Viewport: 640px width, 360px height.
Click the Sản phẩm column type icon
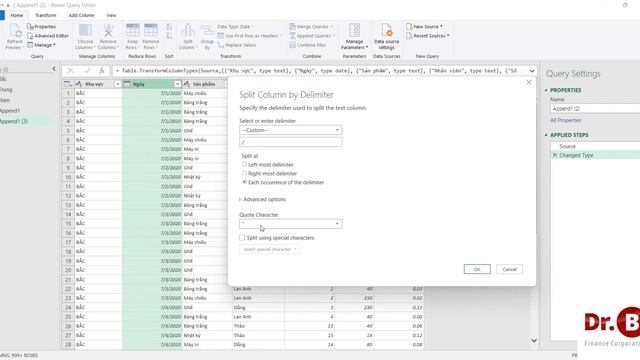187,84
